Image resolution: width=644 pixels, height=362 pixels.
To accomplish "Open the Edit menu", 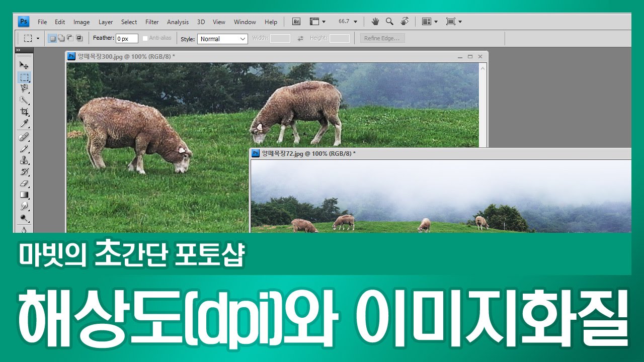I will (60, 22).
